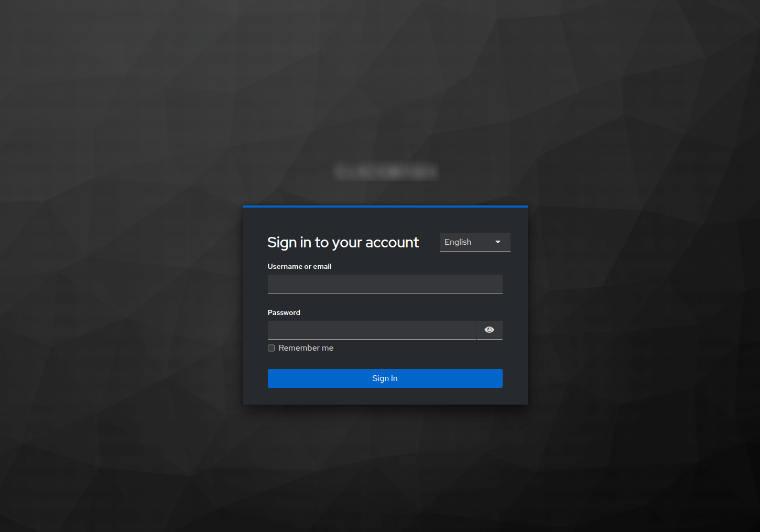Click the "Password" field label
Image resolution: width=760 pixels, height=532 pixels.
point(284,312)
